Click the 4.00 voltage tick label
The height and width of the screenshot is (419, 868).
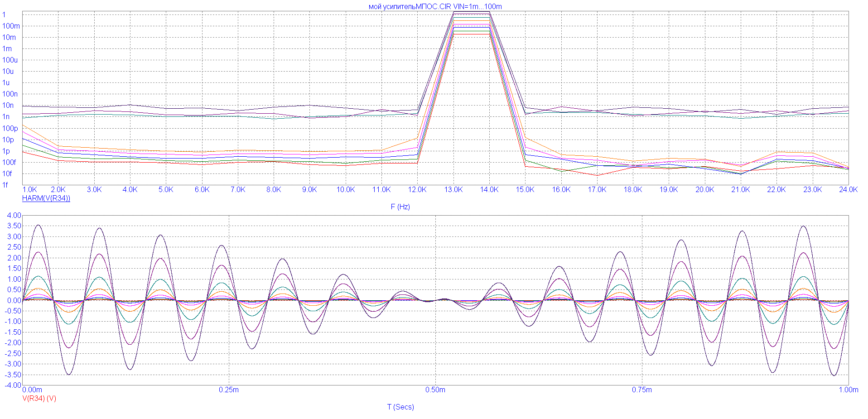[x=14, y=215]
